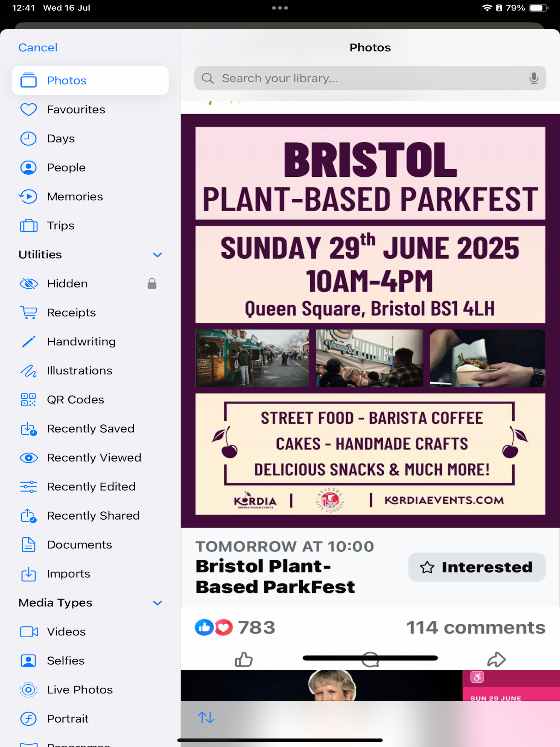Tap the Favourites heart icon
560x747 pixels.
pos(28,109)
